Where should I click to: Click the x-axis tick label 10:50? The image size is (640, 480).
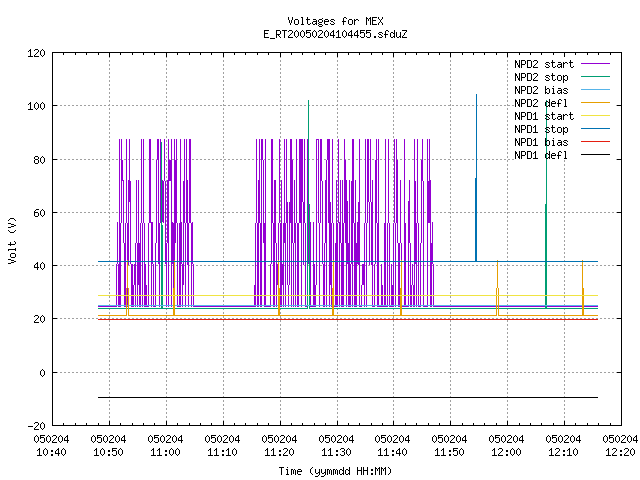click(x=109, y=452)
